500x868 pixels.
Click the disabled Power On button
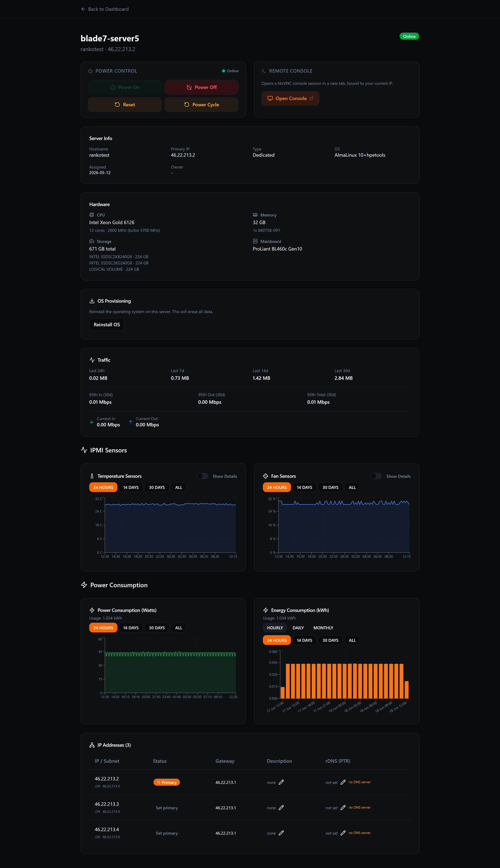click(x=125, y=87)
